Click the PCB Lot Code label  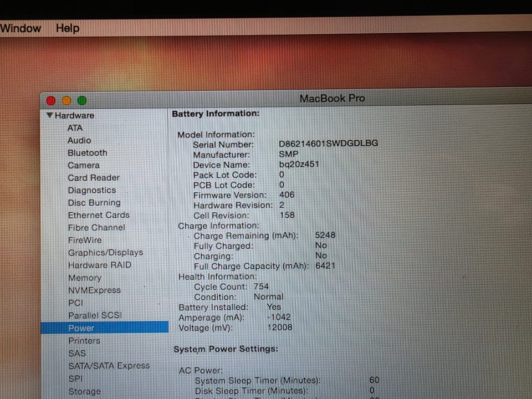223,185
